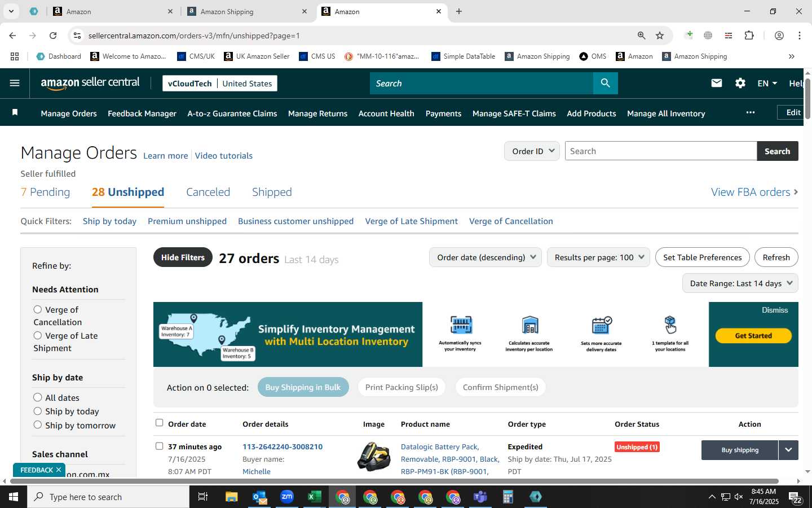Select the All dates radio button
The height and width of the screenshot is (508, 812).
pyautogui.click(x=38, y=397)
